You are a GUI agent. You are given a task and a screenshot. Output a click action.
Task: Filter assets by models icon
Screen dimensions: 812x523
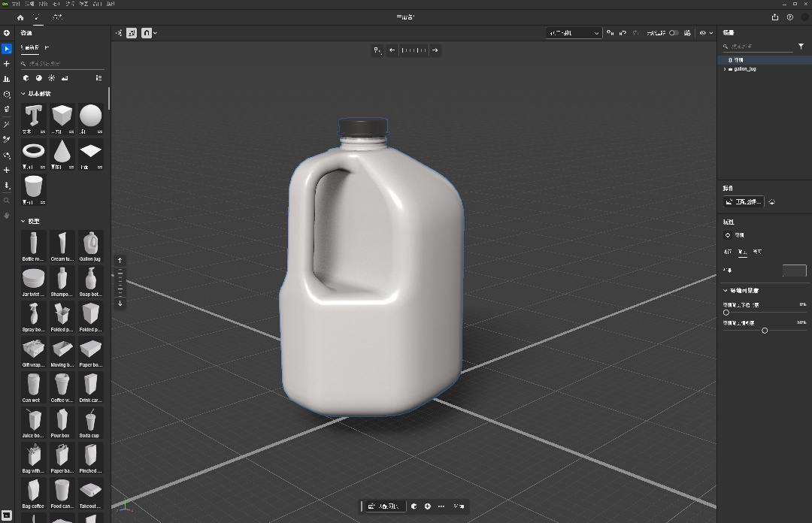tap(26, 78)
